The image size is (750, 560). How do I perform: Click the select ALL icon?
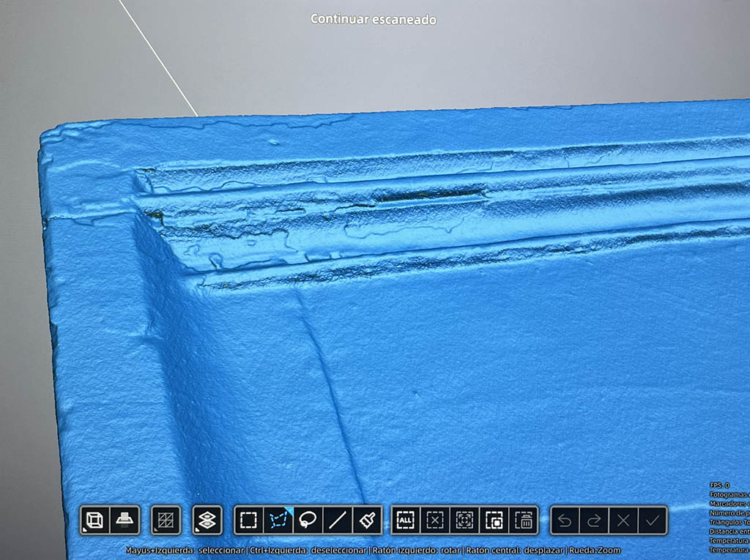pyautogui.click(x=406, y=520)
